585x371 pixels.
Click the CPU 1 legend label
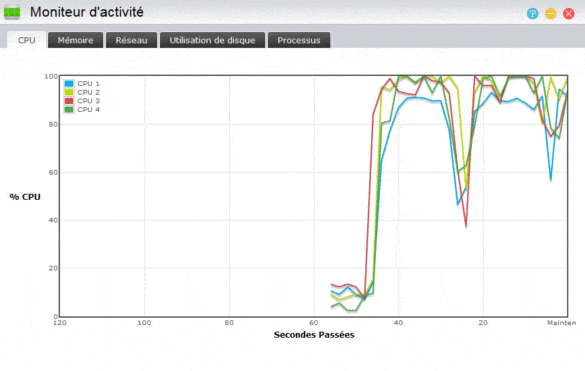click(x=88, y=84)
